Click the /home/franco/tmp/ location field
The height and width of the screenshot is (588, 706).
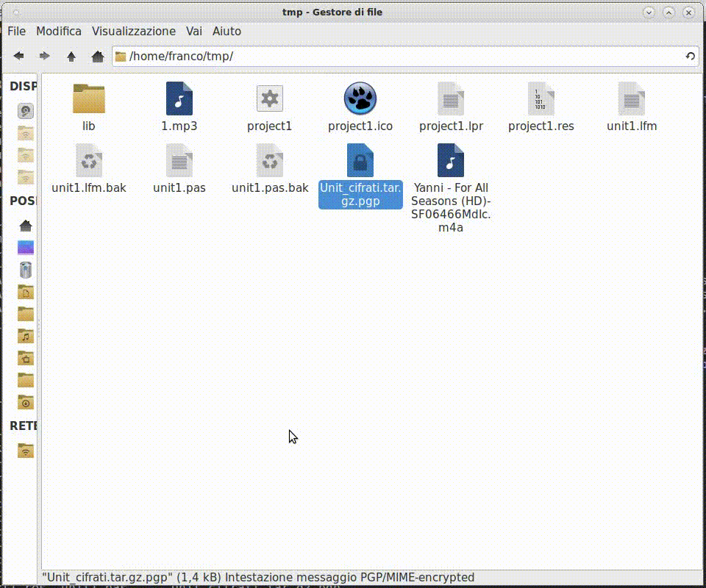405,57
